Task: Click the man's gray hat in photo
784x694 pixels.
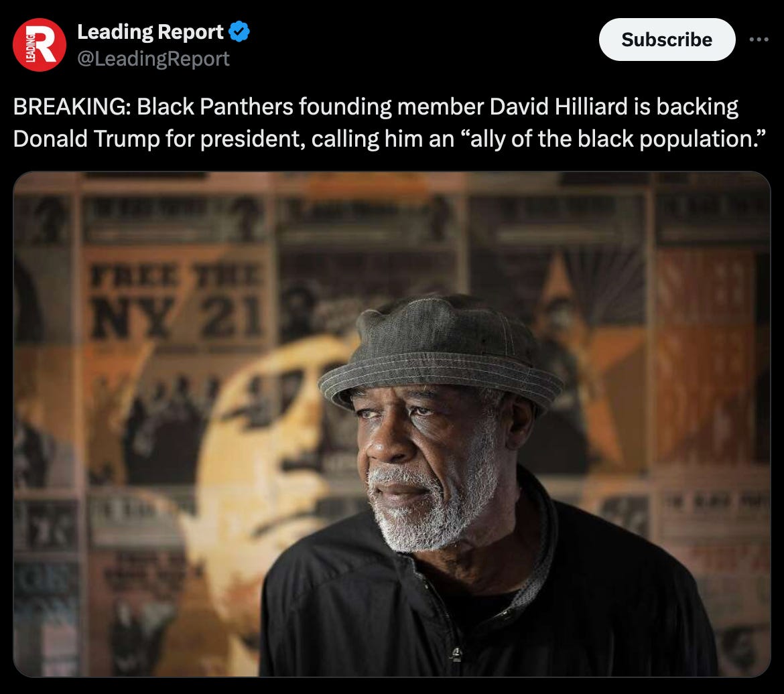Action: tap(440, 350)
